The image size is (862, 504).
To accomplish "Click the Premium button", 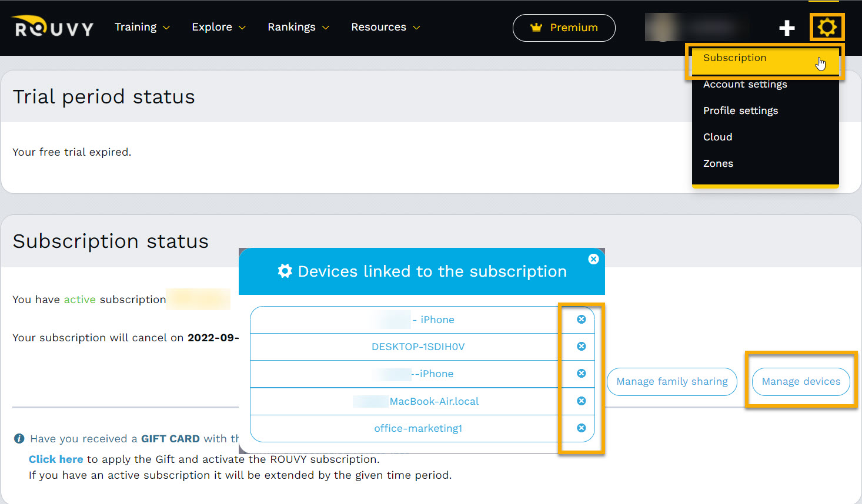I will [564, 28].
